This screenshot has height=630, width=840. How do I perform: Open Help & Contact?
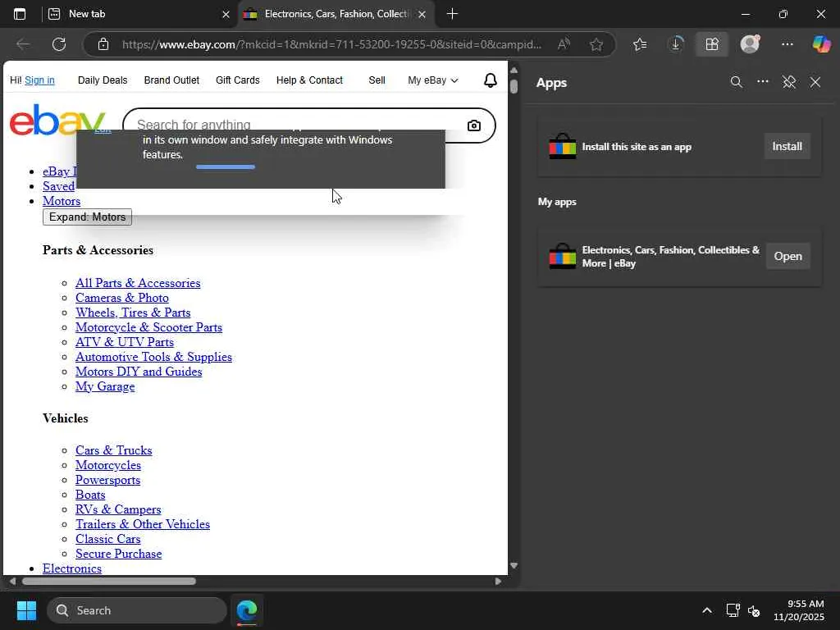(309, 80)
